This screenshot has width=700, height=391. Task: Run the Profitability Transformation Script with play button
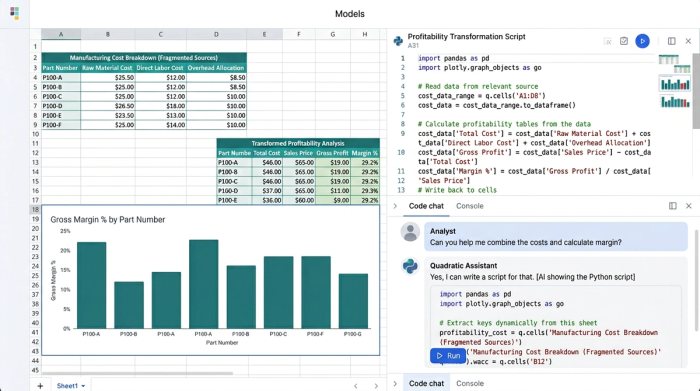pyautogui.click(x=642, y=41)
